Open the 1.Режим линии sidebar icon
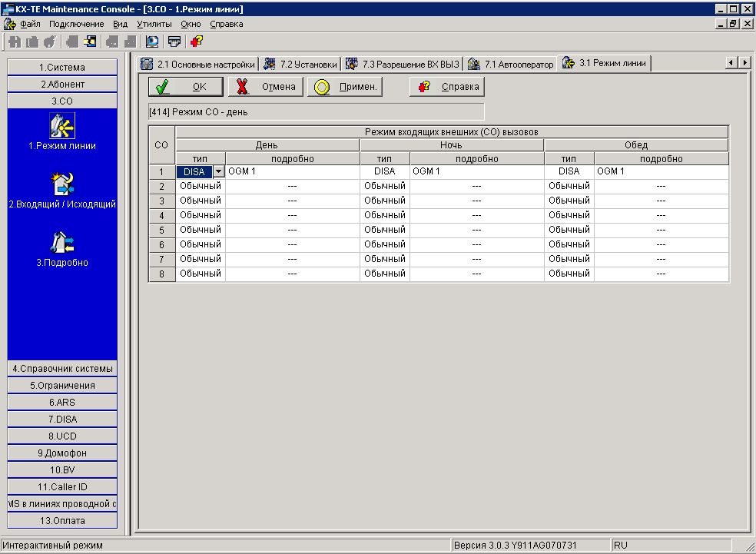This screenshot has width=756, height=554. 62,126
